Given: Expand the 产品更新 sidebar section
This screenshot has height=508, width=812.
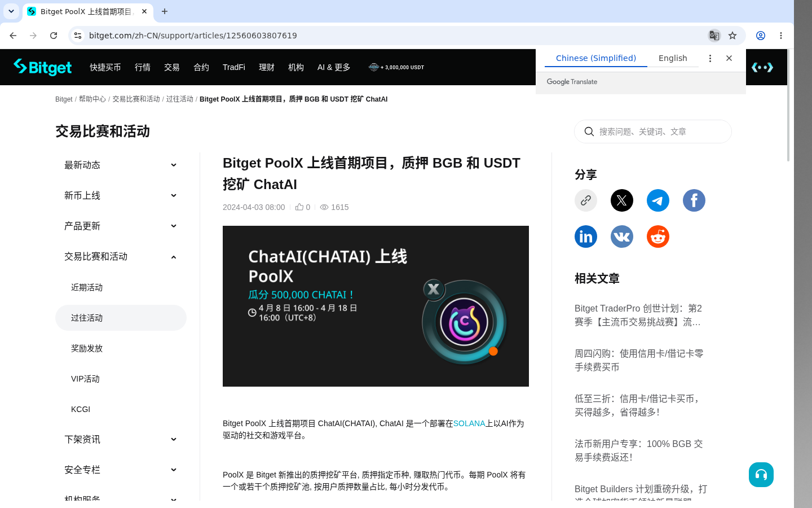Looking at the screenshot, I should pyautogui.click(x=121, y=226).
